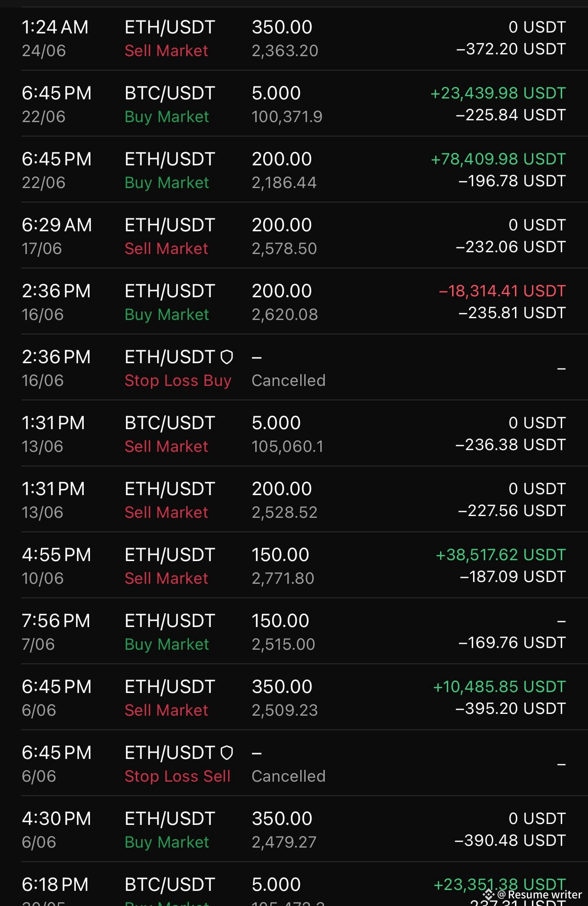Tap the -18,314.41 USDT loss amount

pos(502,291)
